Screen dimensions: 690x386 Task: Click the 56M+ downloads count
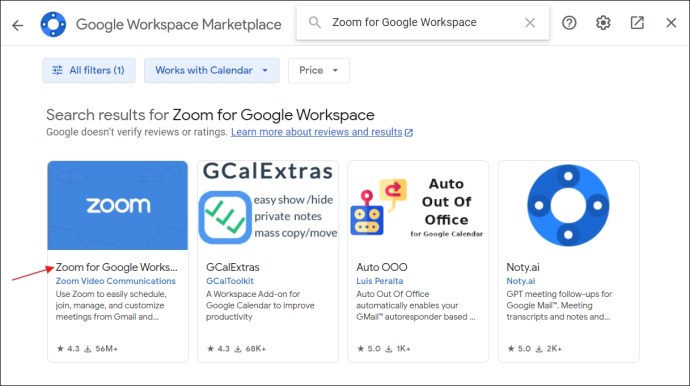106,349
